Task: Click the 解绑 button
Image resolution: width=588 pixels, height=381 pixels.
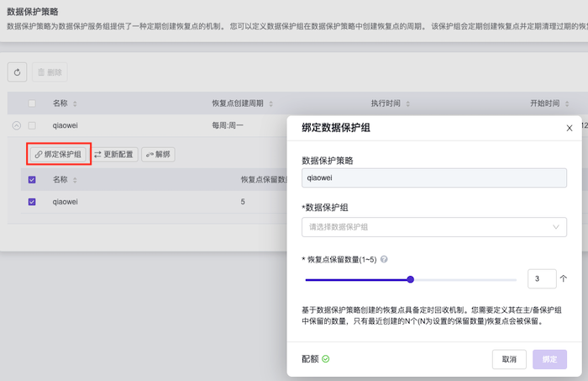Action: [x=158, y=155]
